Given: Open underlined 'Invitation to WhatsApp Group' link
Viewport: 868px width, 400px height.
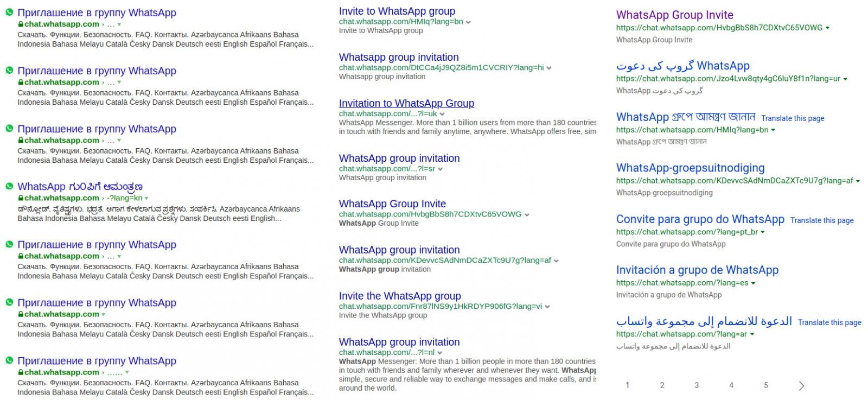Looking at the screenshot, I should pyautogui.click(x=406, y=103).
